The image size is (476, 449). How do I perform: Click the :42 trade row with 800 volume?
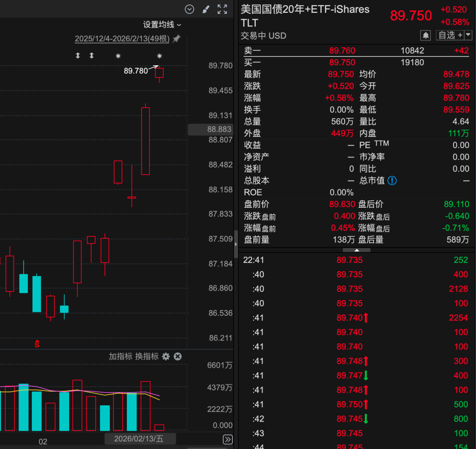(x=356, y=419)
